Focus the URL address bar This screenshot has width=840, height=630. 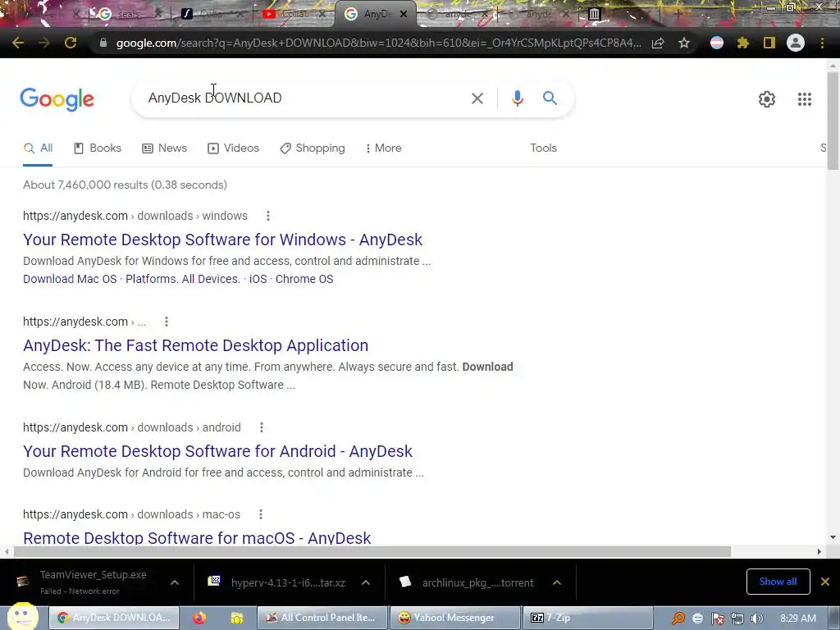tap(377, 43)
